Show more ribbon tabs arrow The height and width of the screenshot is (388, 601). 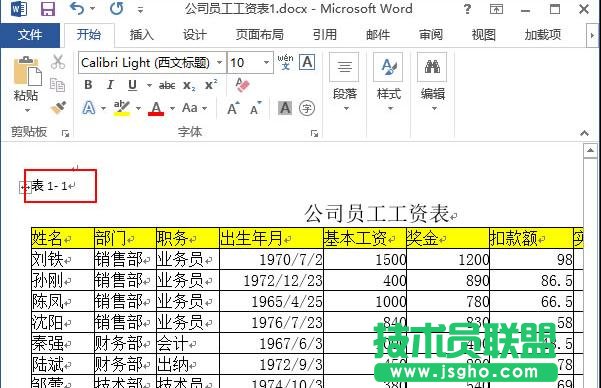click(592, 35)
